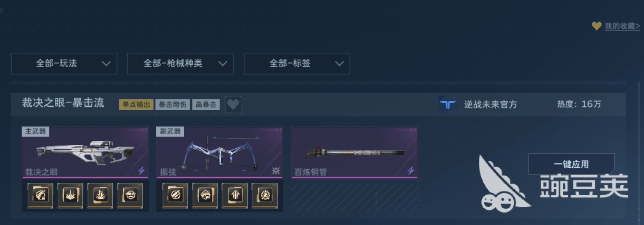Screen dimensions: 644x225
Task: Select the 百炼钢管 melee weapon card
Action: click(354, 153)
